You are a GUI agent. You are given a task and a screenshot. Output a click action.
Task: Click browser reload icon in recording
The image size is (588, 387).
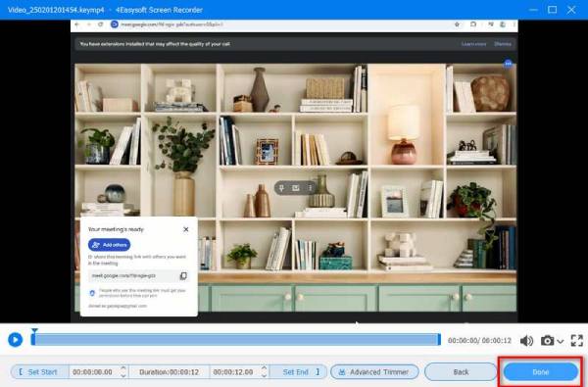101,24
